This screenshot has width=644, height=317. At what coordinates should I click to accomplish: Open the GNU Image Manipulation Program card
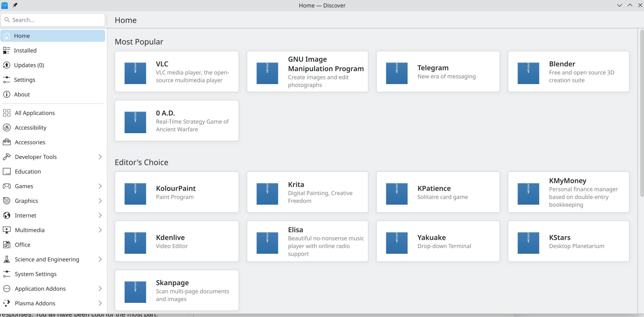coord(307,71)
